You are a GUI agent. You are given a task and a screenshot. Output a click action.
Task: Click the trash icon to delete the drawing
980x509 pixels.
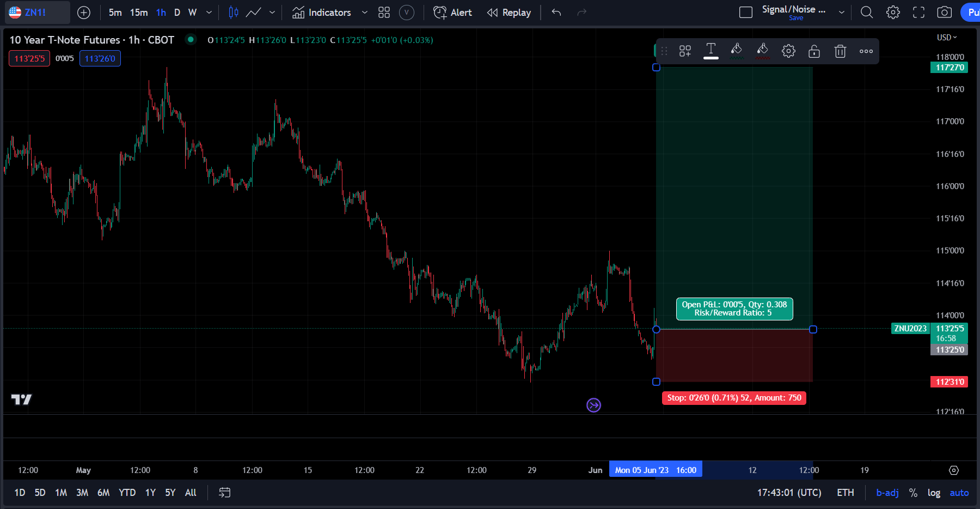pyautogui.click(x=840, y=51)
